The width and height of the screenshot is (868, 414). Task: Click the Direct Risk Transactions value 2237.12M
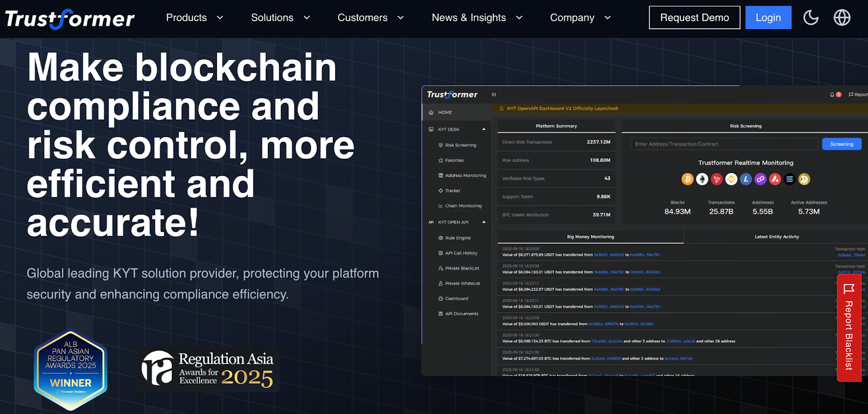(598, 142)
